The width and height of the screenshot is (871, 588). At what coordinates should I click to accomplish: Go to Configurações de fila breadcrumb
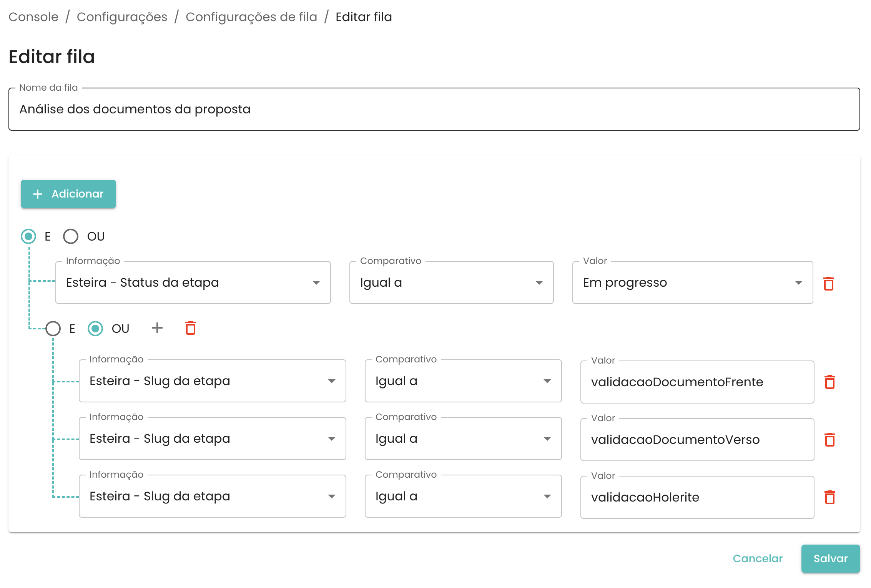point(251,17)
